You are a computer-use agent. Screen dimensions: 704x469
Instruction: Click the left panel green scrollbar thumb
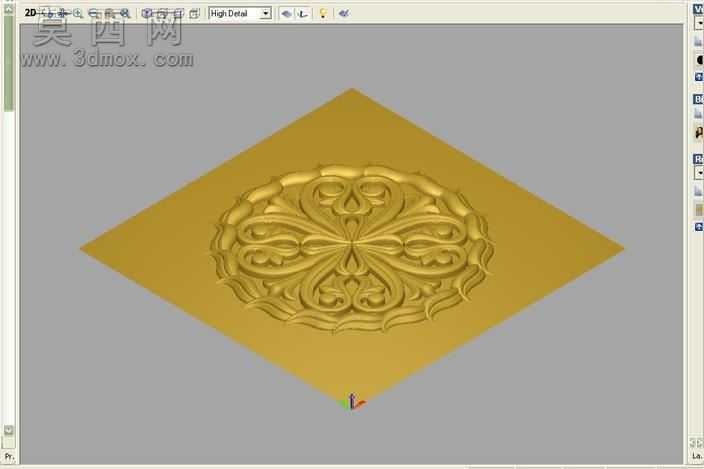(x=9, y=62)
